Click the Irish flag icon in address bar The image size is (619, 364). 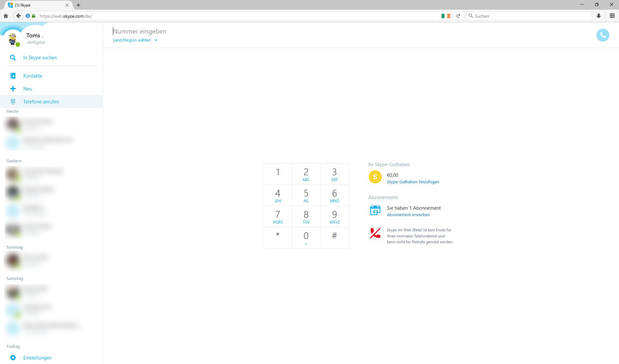coord(446,16)
